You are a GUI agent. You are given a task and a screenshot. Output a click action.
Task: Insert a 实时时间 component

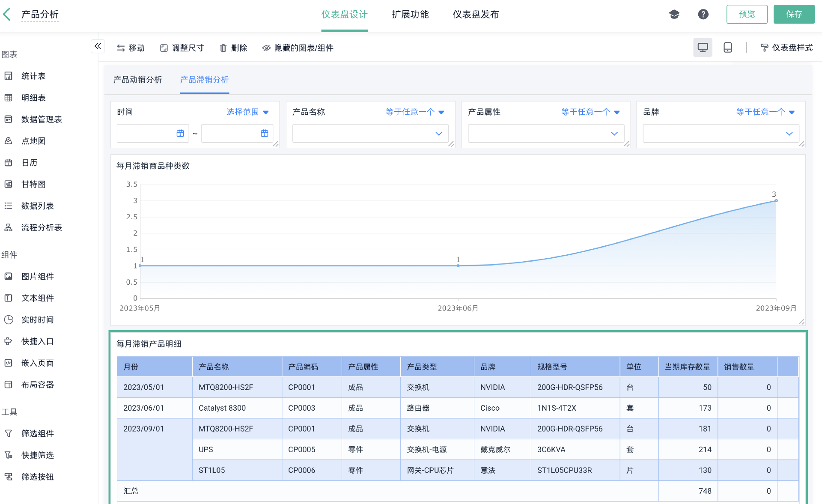37,319
